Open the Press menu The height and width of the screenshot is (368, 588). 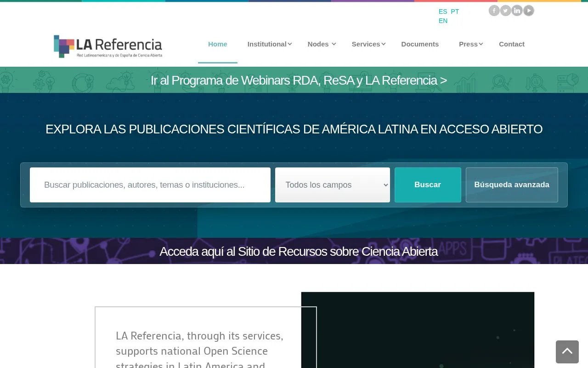(468, 44)
